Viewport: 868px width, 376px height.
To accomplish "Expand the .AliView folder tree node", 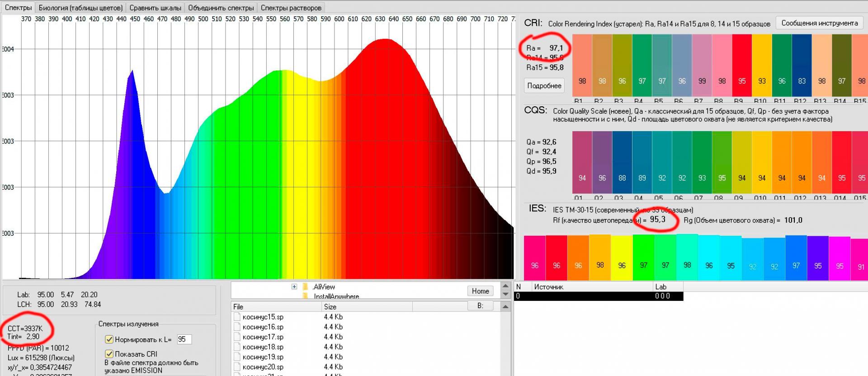I will point(294,287).
